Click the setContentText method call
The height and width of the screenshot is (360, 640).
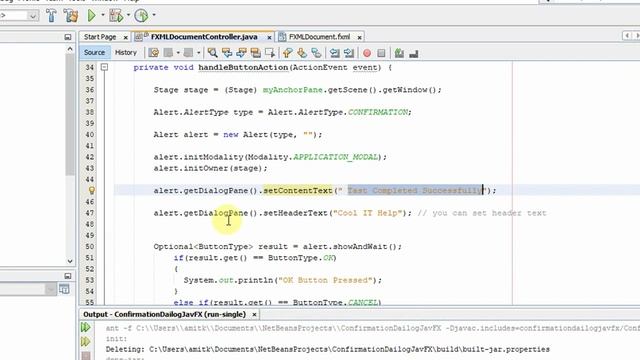(298, 191)
